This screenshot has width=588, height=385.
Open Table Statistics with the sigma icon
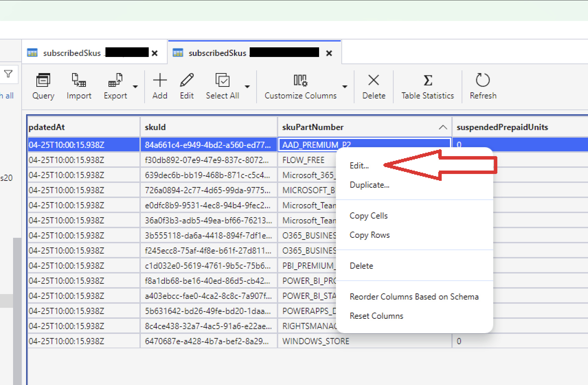click(x=428, y=86)
